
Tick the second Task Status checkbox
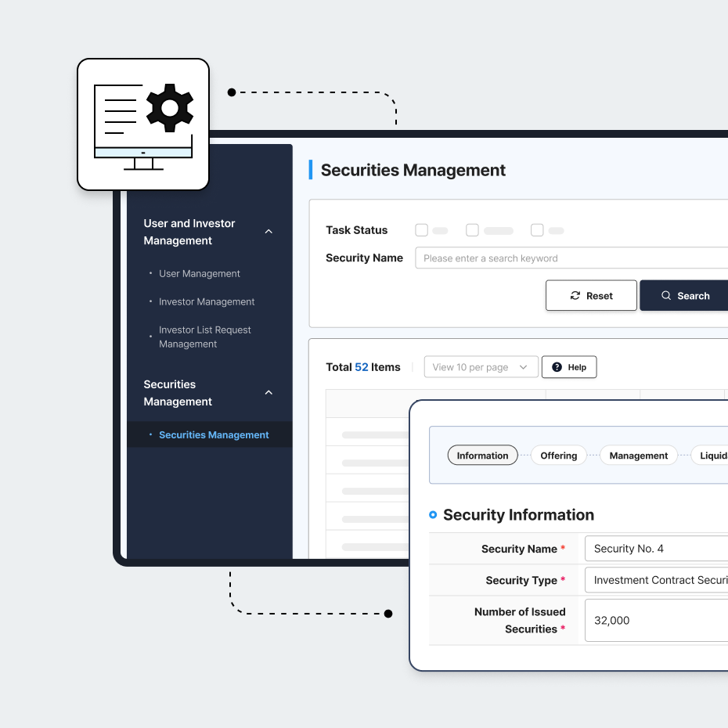click(472, 230)
